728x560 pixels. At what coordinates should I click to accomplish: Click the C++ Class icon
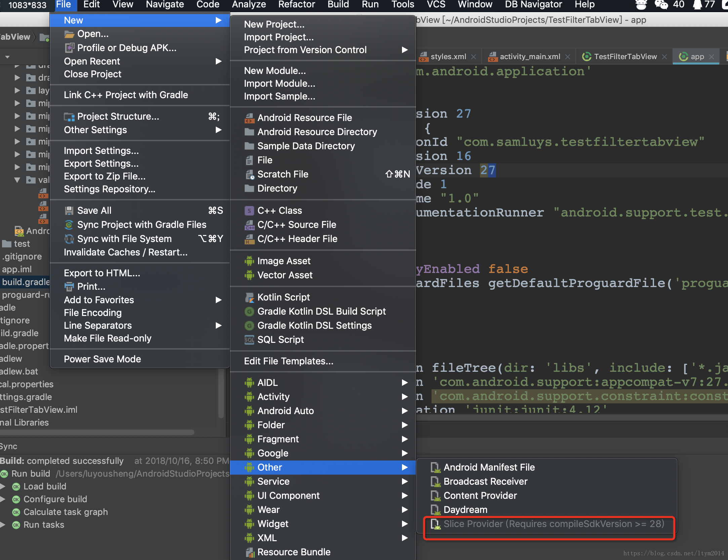pyautogui.click(x=249, y=211)
